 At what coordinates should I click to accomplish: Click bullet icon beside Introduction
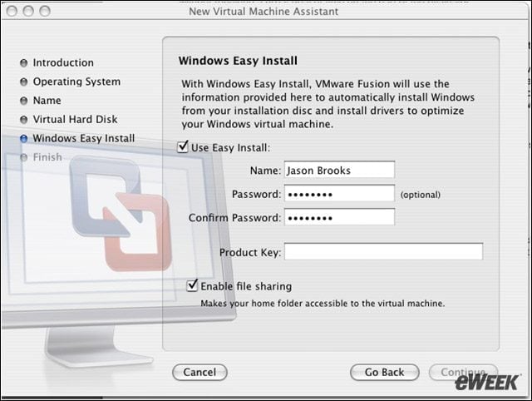(24, 63)
